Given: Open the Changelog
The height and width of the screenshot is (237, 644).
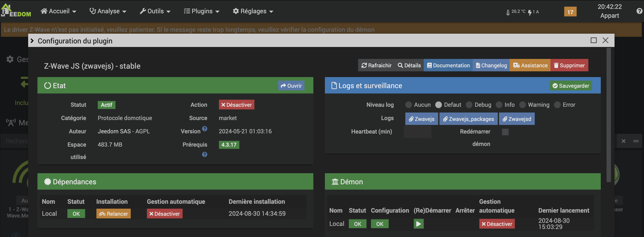Looking at the screenshot, I should click(491, 65).
